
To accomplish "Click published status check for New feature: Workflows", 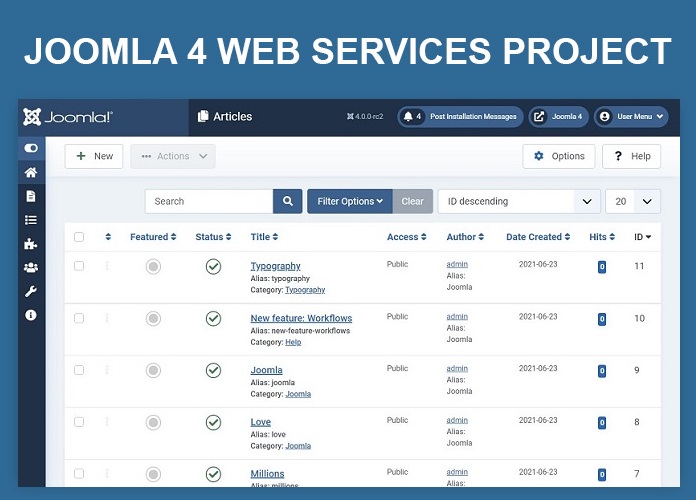I will [214, 318].
